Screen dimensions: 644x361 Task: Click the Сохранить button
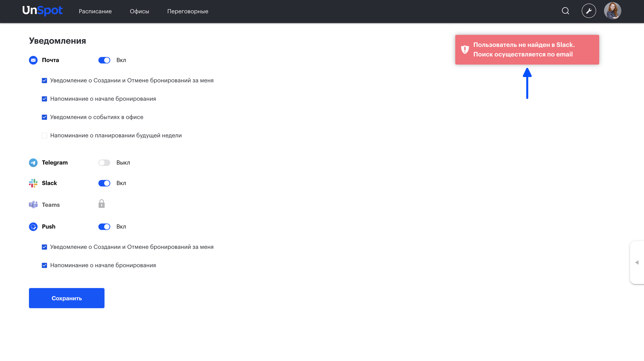click(67, 298)
